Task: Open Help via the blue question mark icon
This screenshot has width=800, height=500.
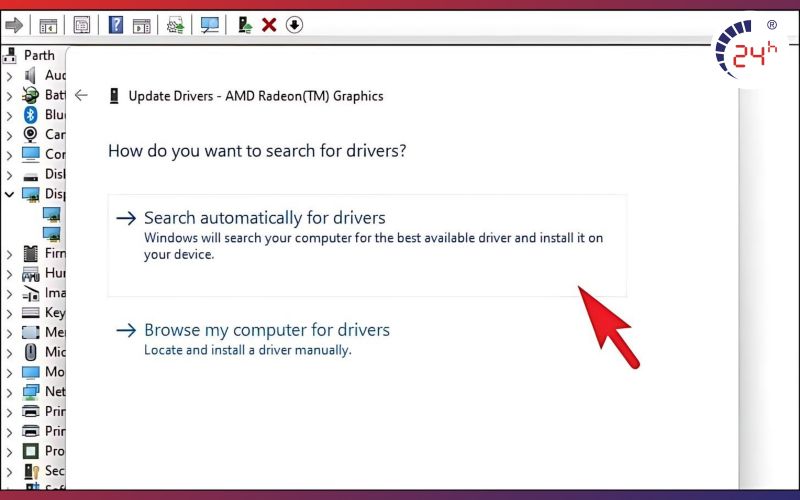Action: point(116,24)
